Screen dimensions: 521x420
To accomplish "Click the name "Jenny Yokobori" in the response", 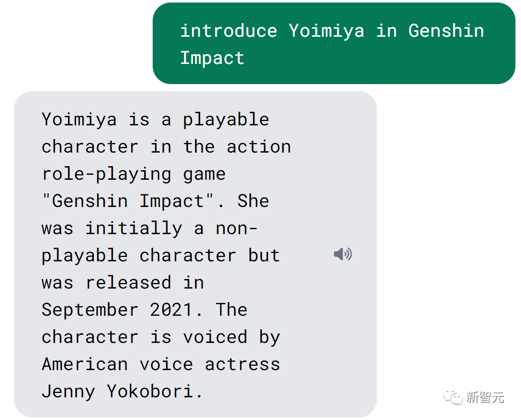I will [x=122, y=392].
